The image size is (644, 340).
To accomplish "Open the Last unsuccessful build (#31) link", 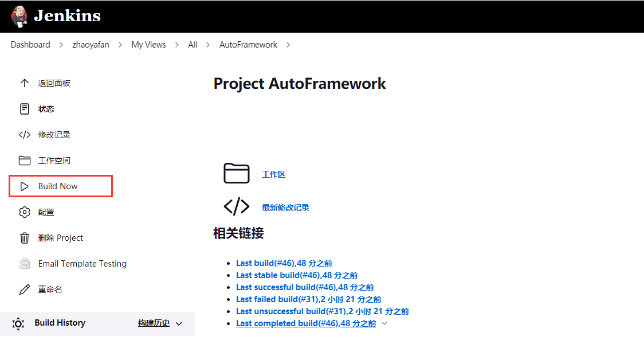I will pos(323,311).
